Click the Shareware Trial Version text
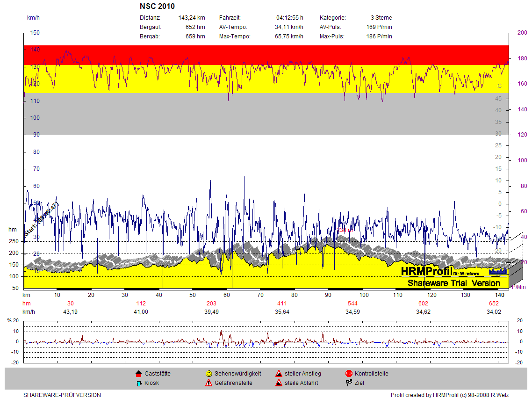This screenshot has height=398, width=532. click(453, 283)
